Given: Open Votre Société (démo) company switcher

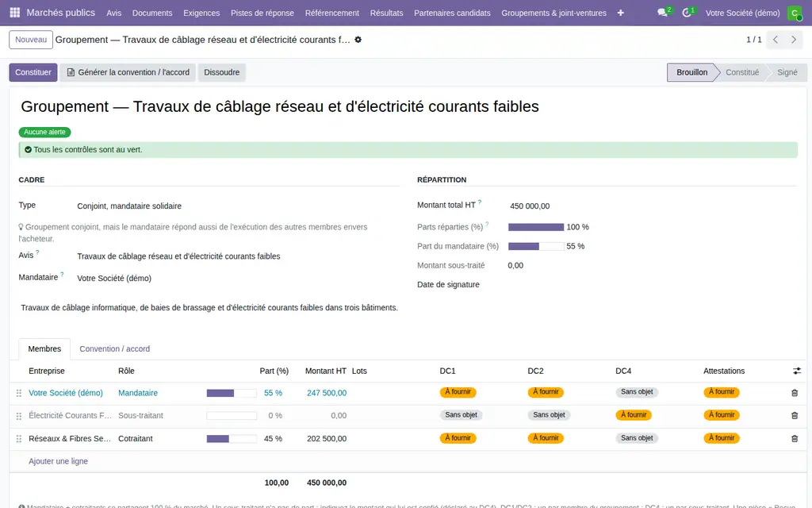Looking at the screenshot, I should point(742,13).
